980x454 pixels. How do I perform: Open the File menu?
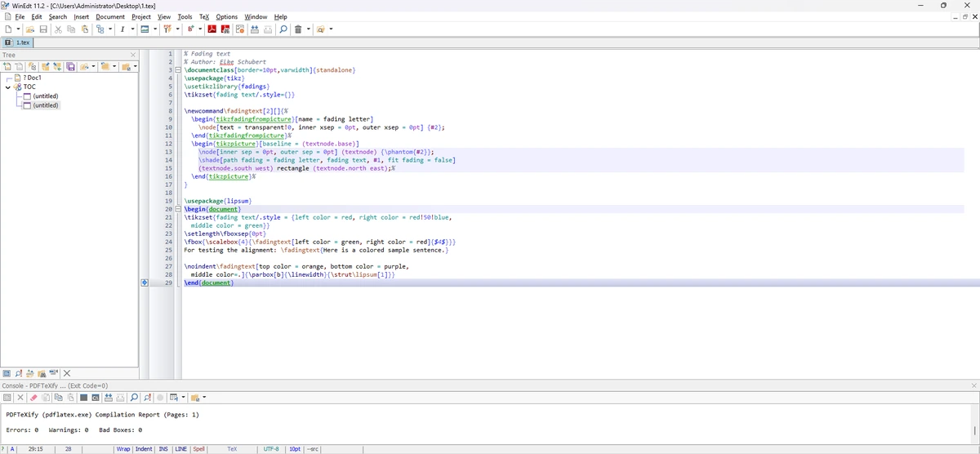click(x=20, y=16)
